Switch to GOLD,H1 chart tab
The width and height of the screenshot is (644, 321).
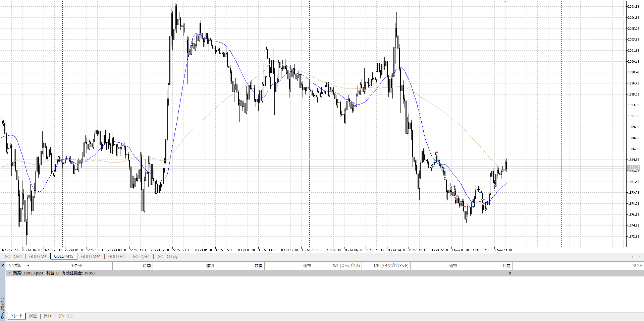[x=116, y=257]
